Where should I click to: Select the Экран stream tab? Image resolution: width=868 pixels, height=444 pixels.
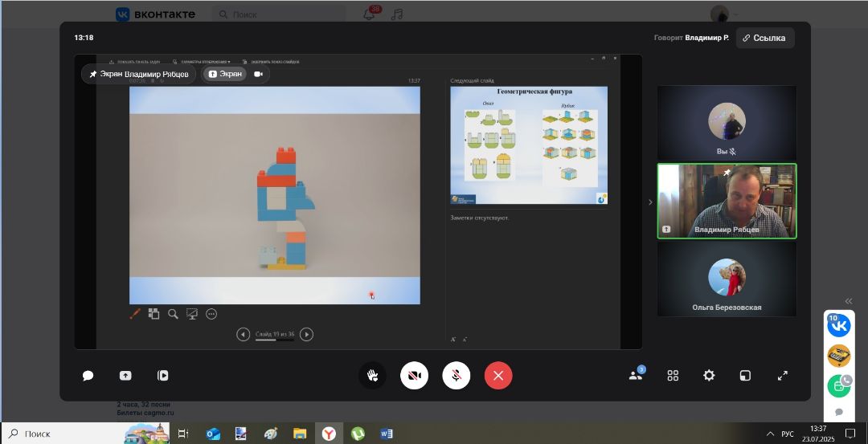coord(225,74)
